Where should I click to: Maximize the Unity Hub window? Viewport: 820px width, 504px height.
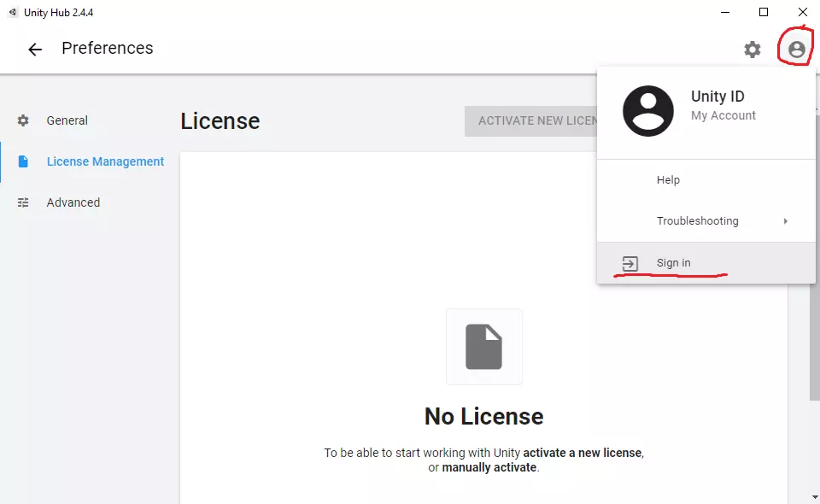coord(764,12)
